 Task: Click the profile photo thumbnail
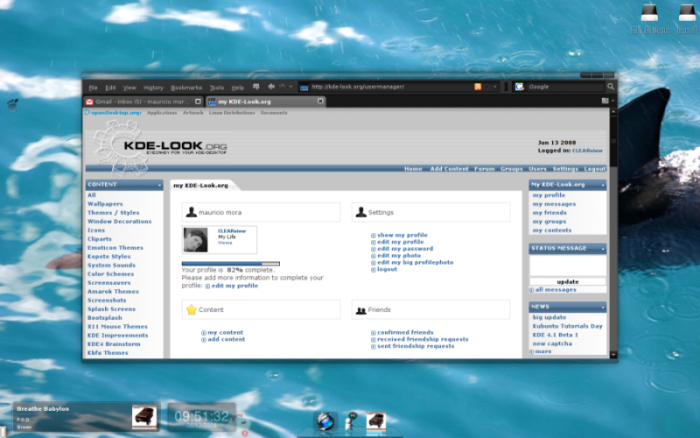tap(196, 240)
